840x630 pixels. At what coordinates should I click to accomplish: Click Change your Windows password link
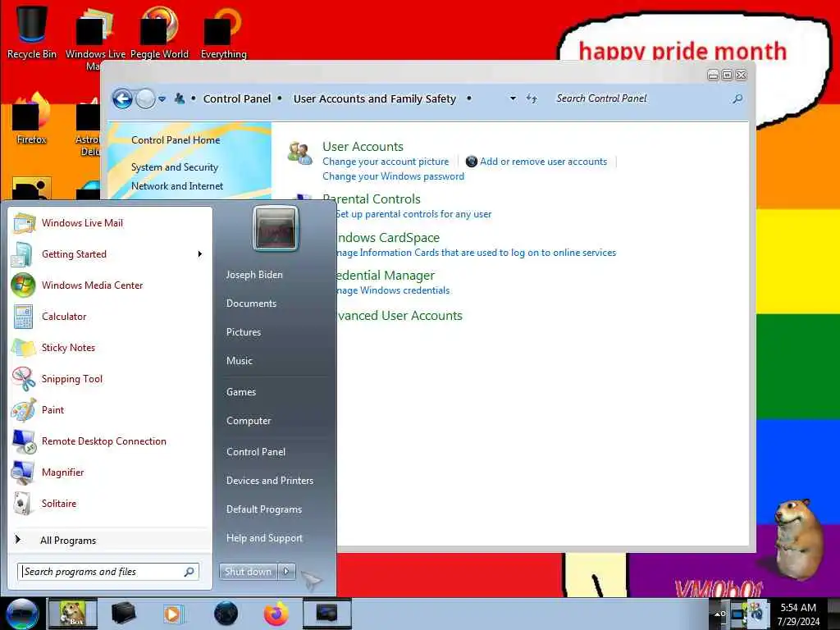(x=393, y=176)
